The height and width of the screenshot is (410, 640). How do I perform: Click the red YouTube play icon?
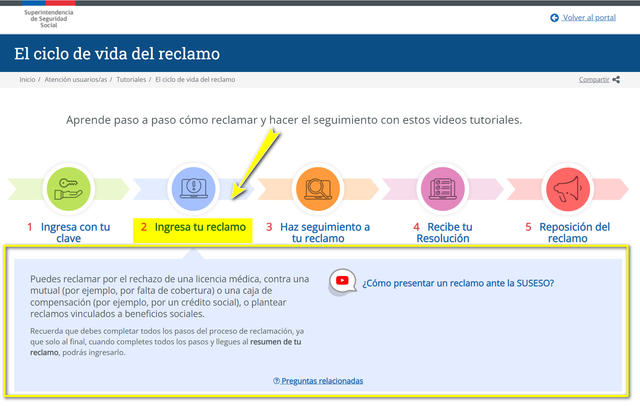pyautogui.click(x=343, y=282)
